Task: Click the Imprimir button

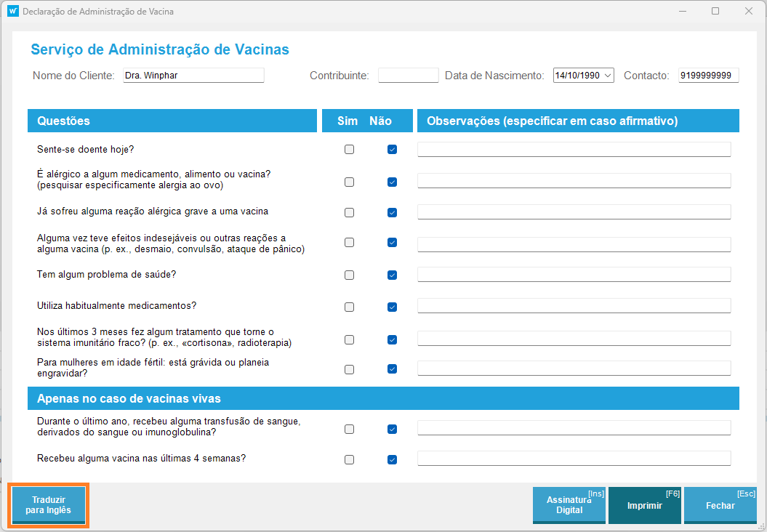Action: coord(644,505)
